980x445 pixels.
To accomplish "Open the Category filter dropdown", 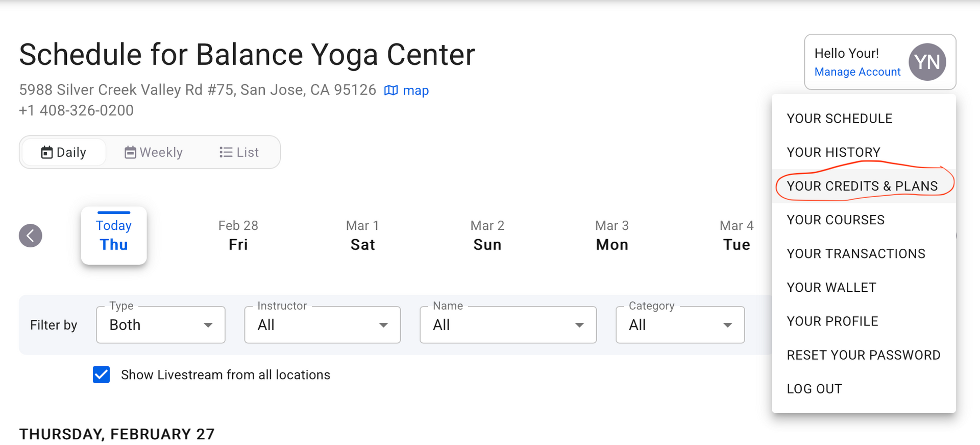I will [x=680, y=325].
